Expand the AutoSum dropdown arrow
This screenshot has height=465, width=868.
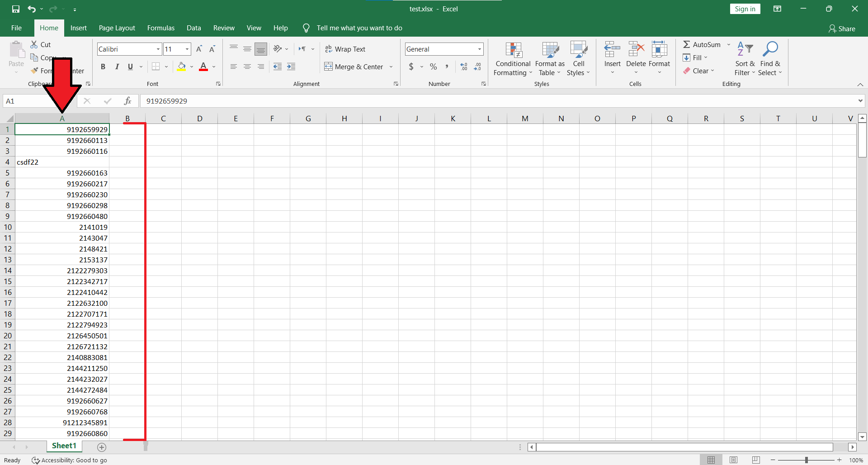728,44
